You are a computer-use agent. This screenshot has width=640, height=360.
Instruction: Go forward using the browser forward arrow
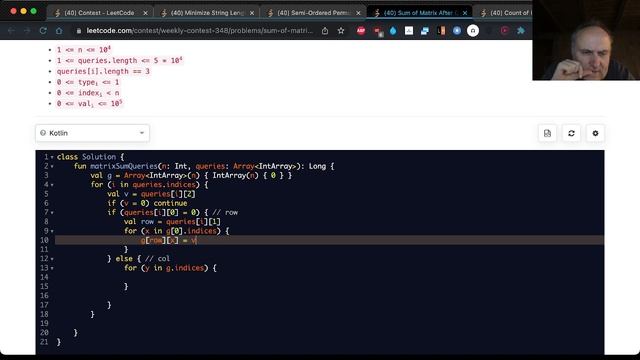coord(27,31)
